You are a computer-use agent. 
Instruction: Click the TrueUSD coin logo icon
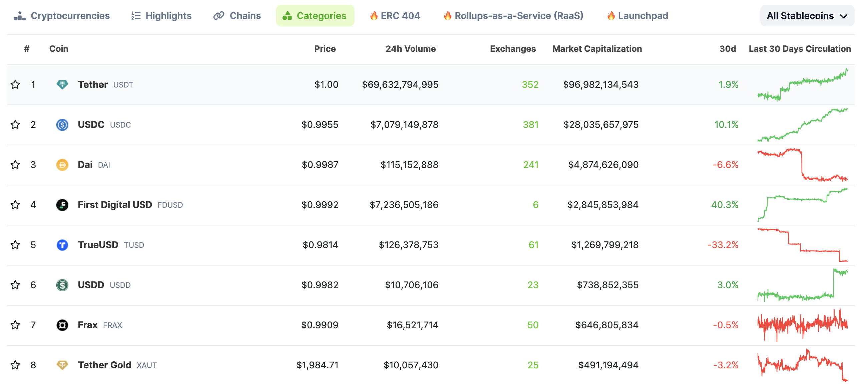(x=62, y=245)
